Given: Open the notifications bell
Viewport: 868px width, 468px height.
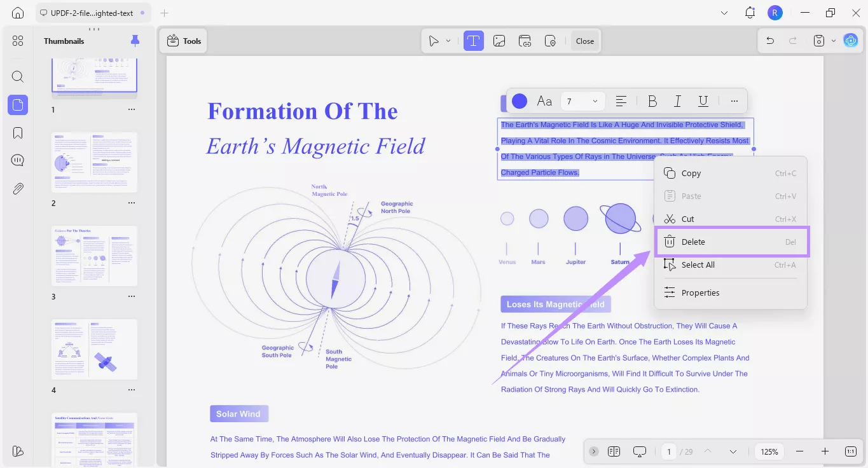Looking at the screenshot, I should coord(750,13).
